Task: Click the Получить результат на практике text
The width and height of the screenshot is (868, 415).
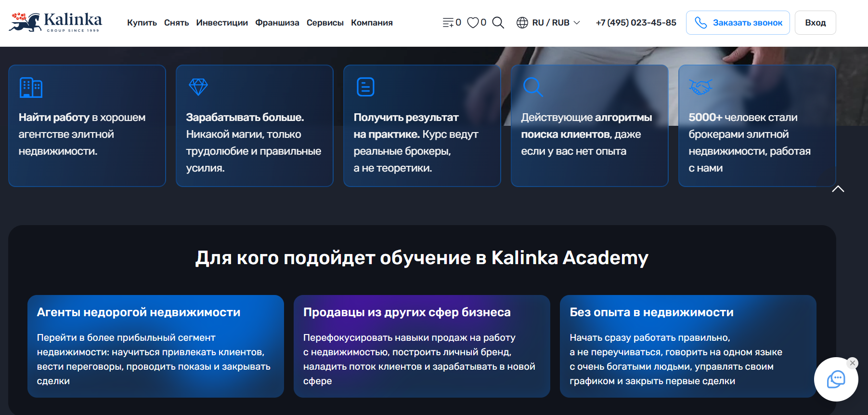Action: [406, 126]
